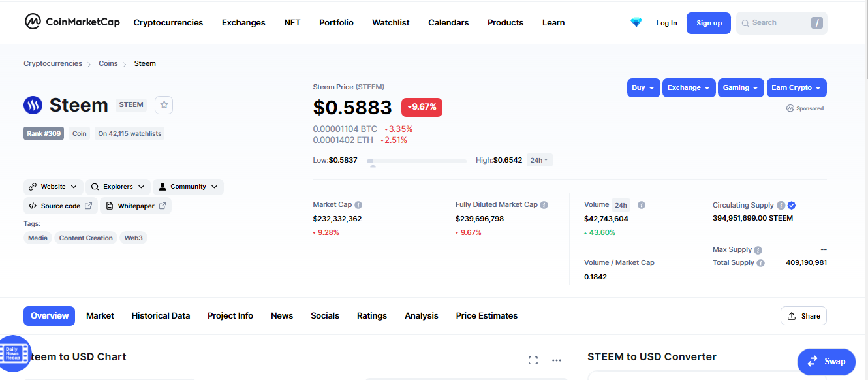Click the Share button
Viewport: 868px width, 380px height.
[x=803, y=316]
